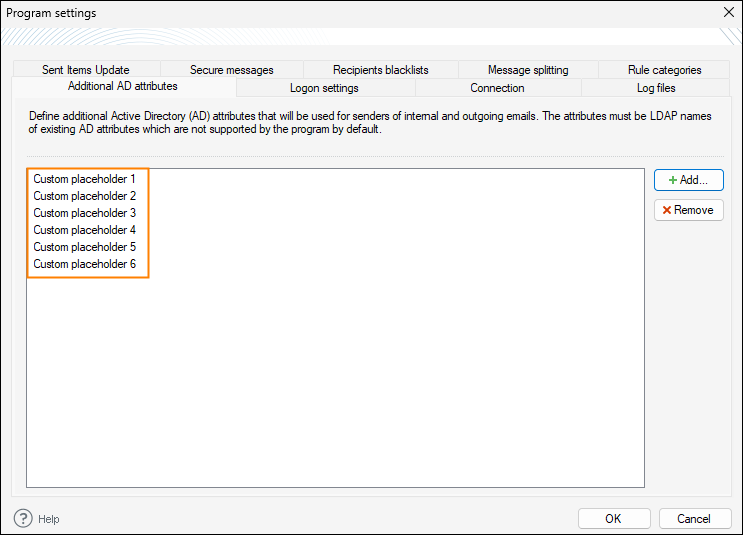The image size is (743, 535).
Task: Click the Help question mark icon
Action: pos(23,518)
